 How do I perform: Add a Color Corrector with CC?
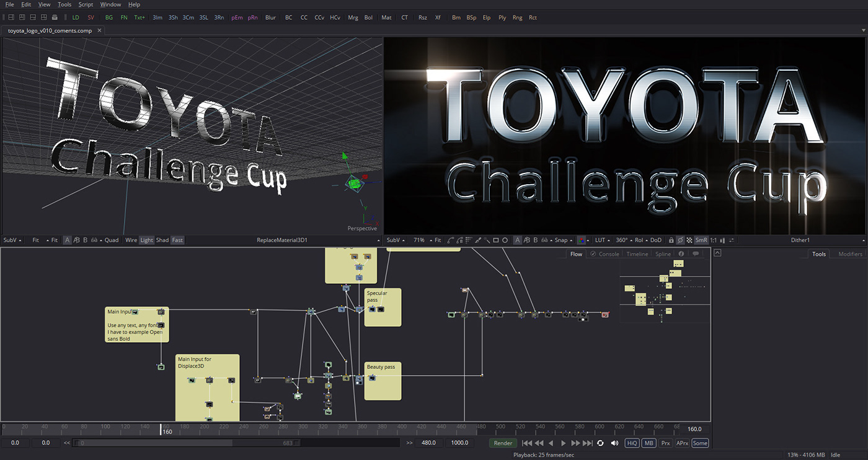click(304, 17)
